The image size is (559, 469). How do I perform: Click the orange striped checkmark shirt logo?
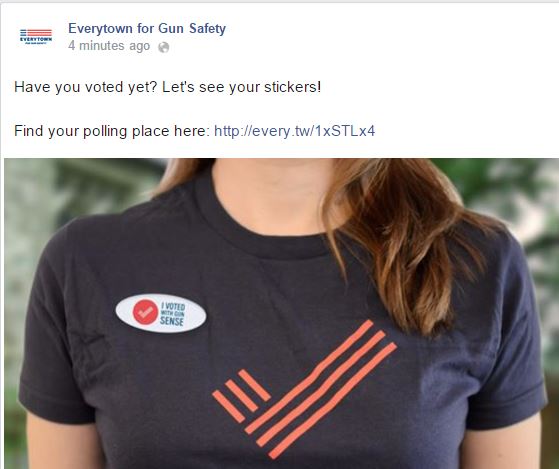(304, 389)
